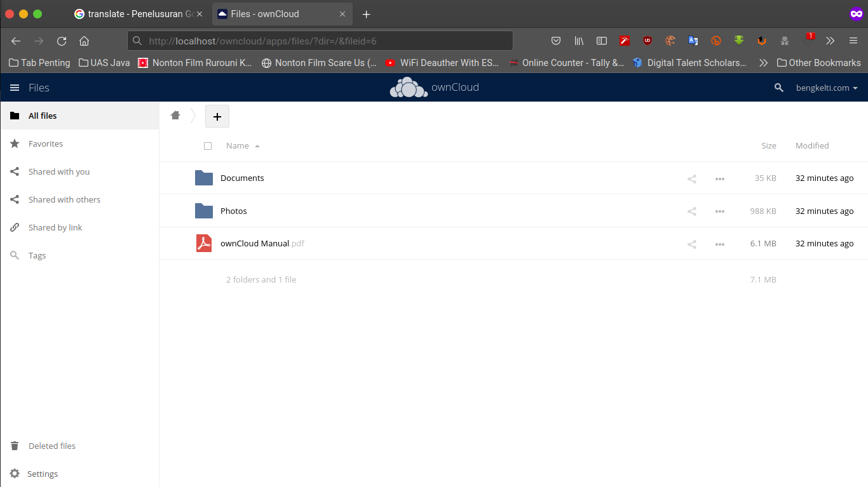Image resolution: width=868 pixels, height=487 pixels.
Task: Click the 35 KB size of Documents
Action: pyautogui.click(x=766, y=178)
